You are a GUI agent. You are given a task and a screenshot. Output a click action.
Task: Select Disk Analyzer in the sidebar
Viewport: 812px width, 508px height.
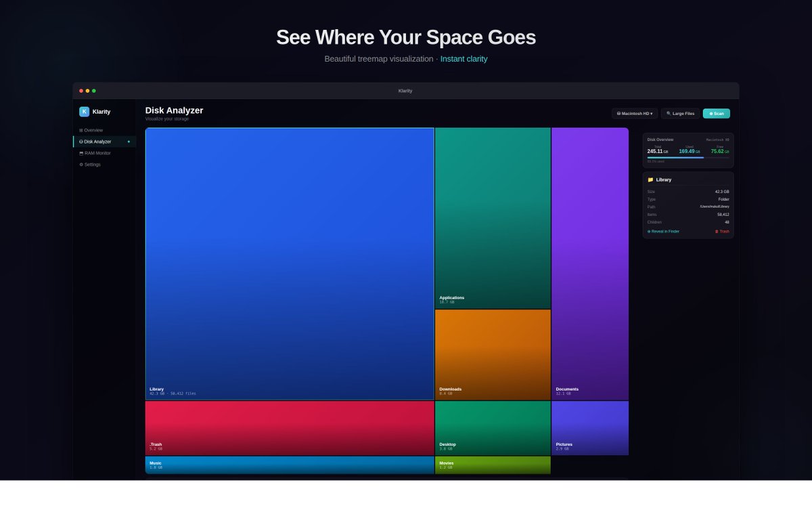click(105, 142)
